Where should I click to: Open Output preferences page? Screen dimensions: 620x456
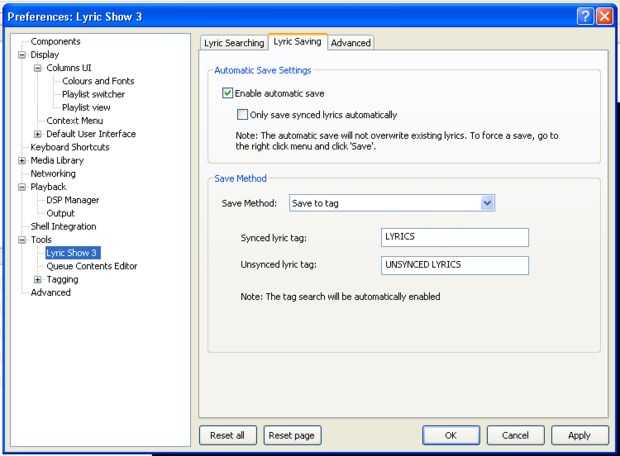point(60,213)
